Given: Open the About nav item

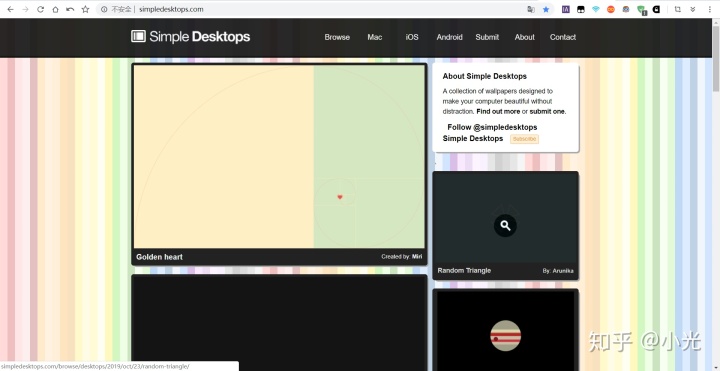Looking at the screenshot, I should pos(524,37).
